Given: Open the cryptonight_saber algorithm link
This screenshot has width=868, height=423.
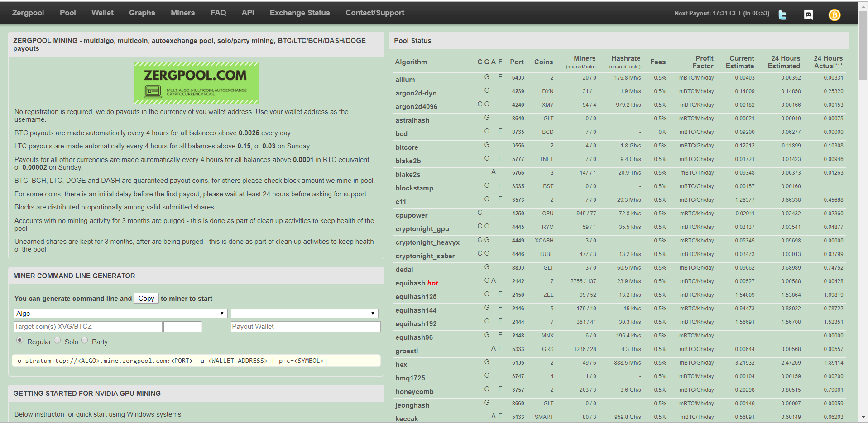Looking at the screenshot, I should coord(425,256).
